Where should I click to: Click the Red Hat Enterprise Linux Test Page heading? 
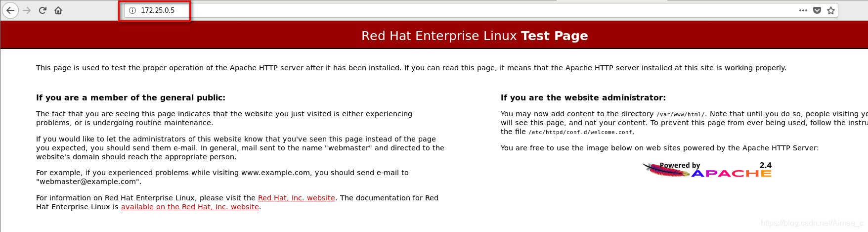click(475, 36)
